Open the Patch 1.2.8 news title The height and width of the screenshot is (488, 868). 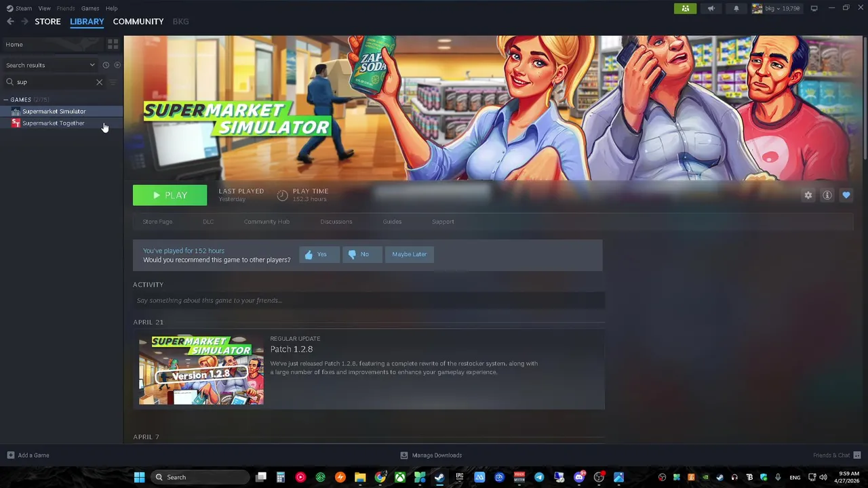coord(292,349)
